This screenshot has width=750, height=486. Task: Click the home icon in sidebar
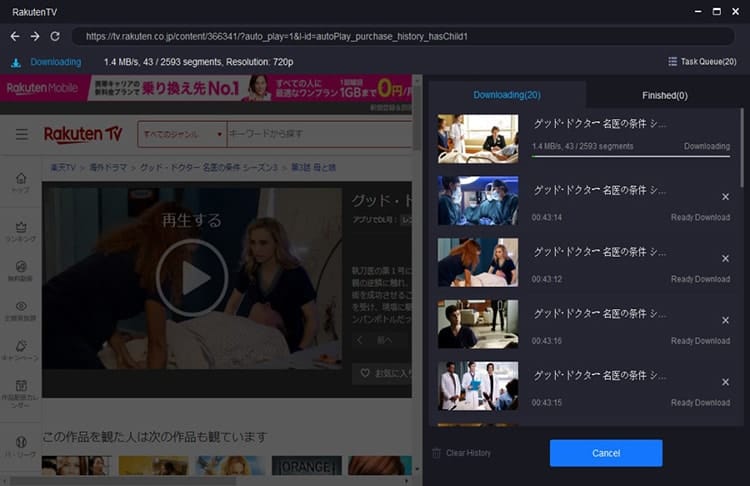(21, 178)
